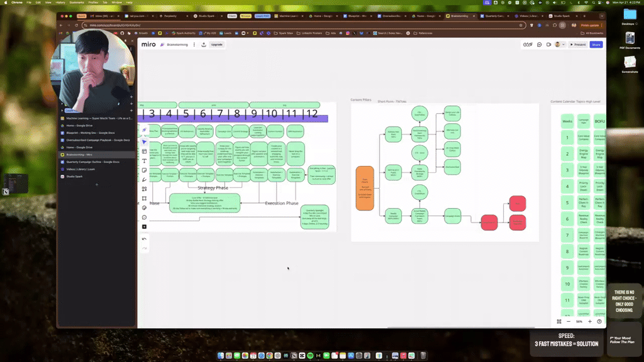Viewport: 644px width, 362px height.
Task: Open All Bookmarks folder
Action: 592,33
